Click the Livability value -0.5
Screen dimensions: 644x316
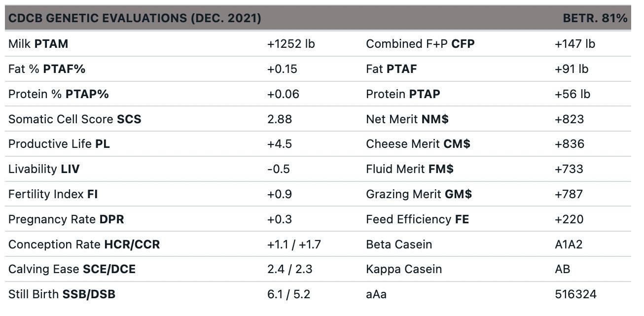279,169
